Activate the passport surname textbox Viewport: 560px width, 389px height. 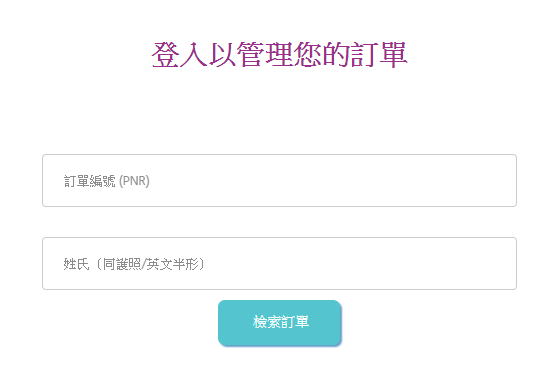click(279, 263)
